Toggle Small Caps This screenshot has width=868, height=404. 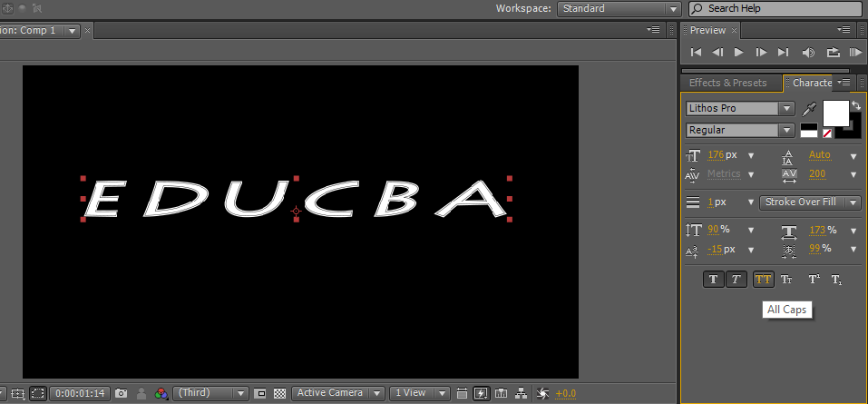click(x=786, y=280)
